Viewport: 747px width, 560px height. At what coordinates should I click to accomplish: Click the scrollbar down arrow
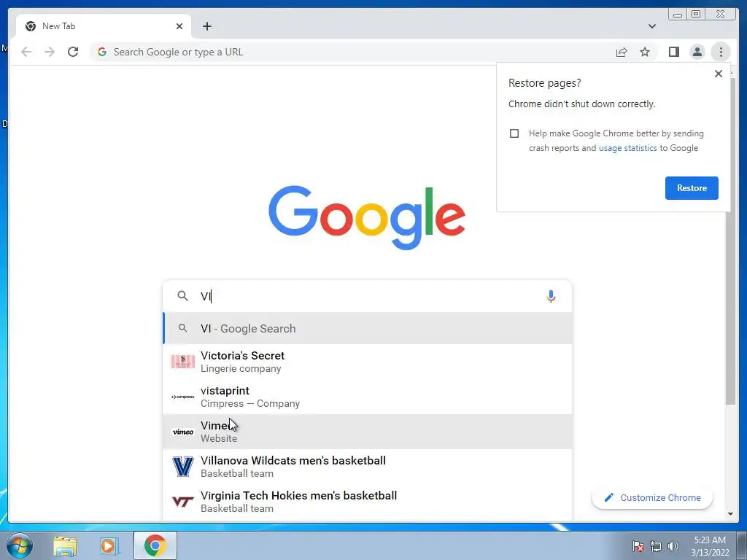coord(730,514)
